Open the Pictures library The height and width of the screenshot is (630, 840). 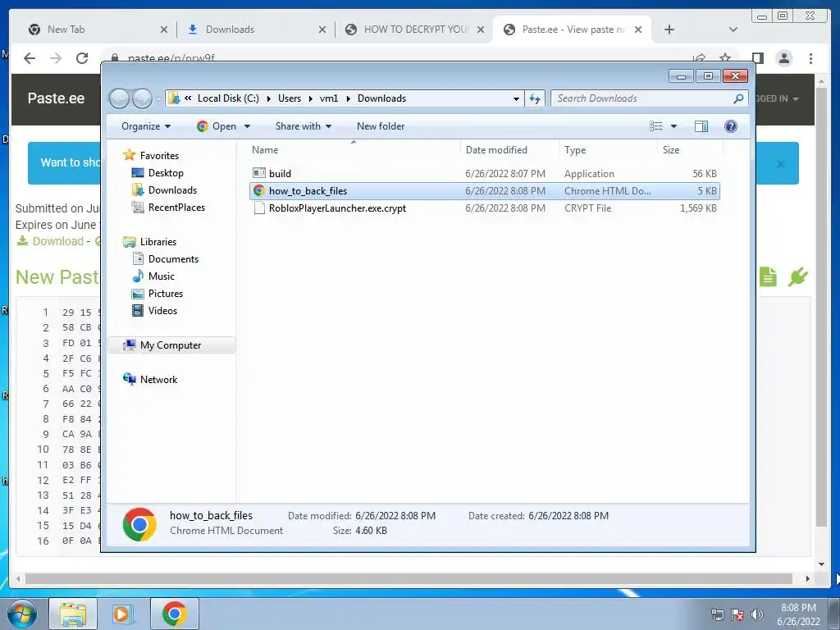(165, 294)
